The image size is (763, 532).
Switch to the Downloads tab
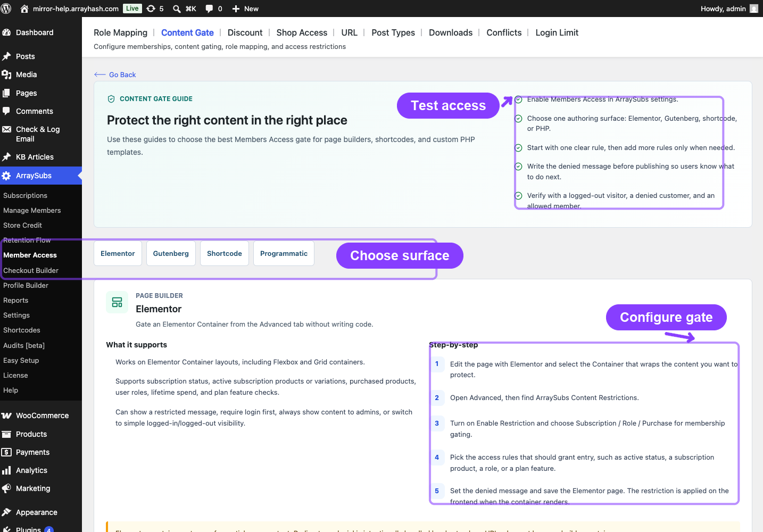451,32
